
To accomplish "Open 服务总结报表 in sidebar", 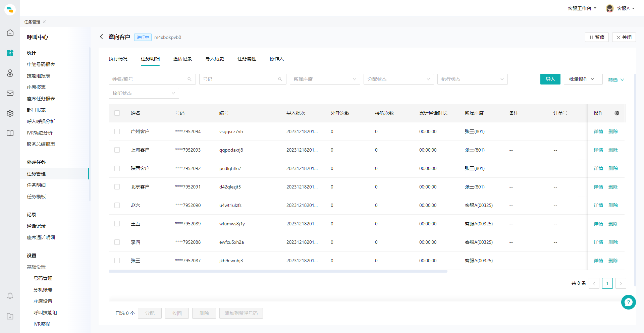I will [x=41, y=144].
